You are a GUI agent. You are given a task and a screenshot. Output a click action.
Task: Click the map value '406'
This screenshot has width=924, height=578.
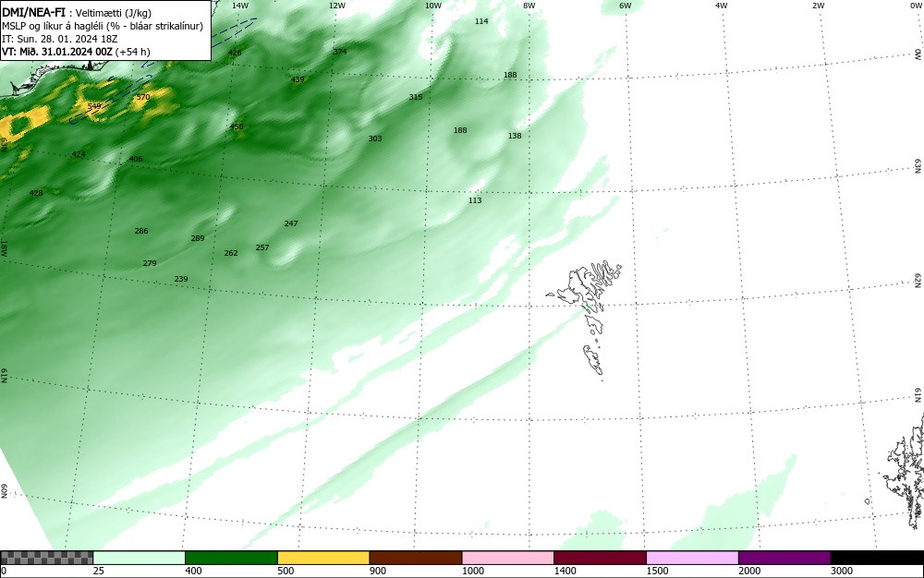click(136, 159)
